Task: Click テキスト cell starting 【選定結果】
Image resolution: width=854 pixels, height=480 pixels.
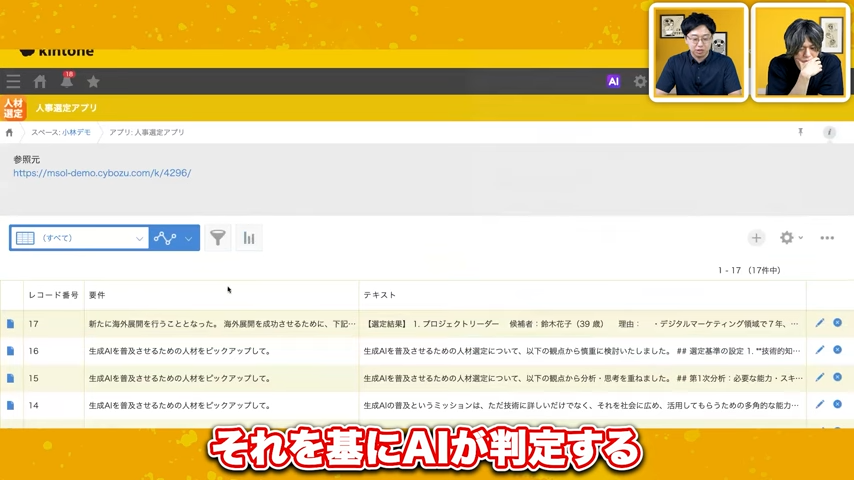Action: tap(582, 324)
